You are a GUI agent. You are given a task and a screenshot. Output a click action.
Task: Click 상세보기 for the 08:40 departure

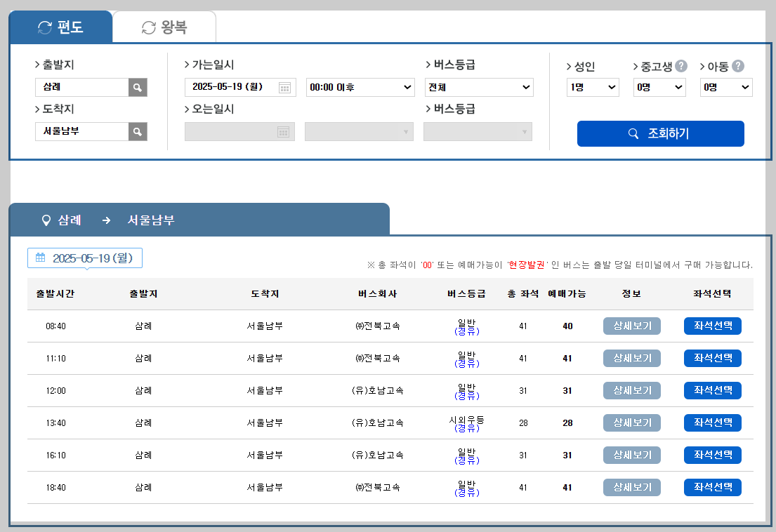(x=631, y=326)
